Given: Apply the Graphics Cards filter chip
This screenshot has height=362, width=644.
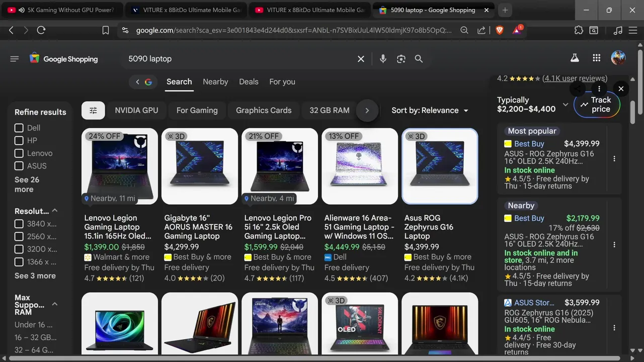Looking at the screenshot, I should [x=264, y=111].
